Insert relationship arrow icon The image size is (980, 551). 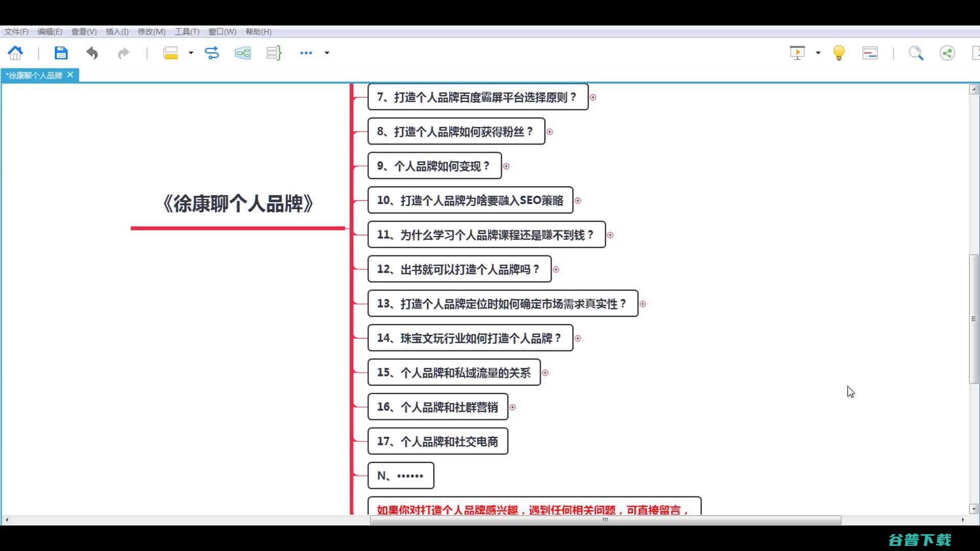point(212,53)
